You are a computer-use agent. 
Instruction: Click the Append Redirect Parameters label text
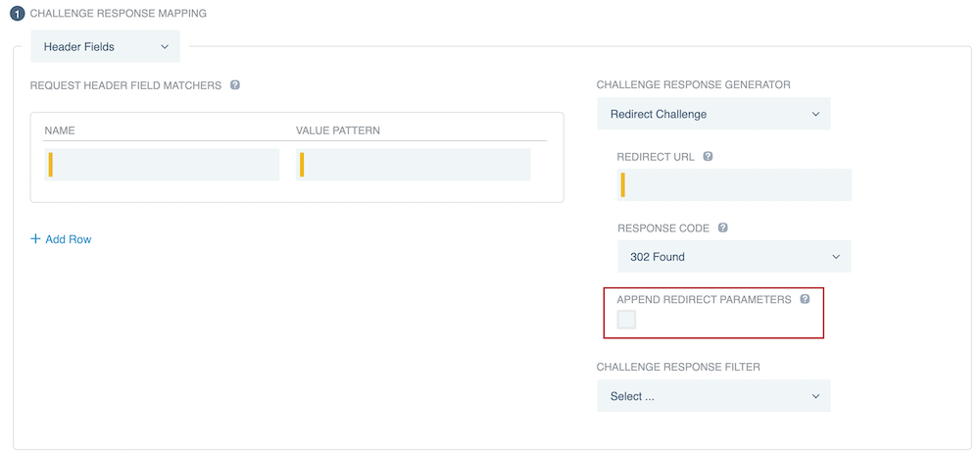pos(704,300)
